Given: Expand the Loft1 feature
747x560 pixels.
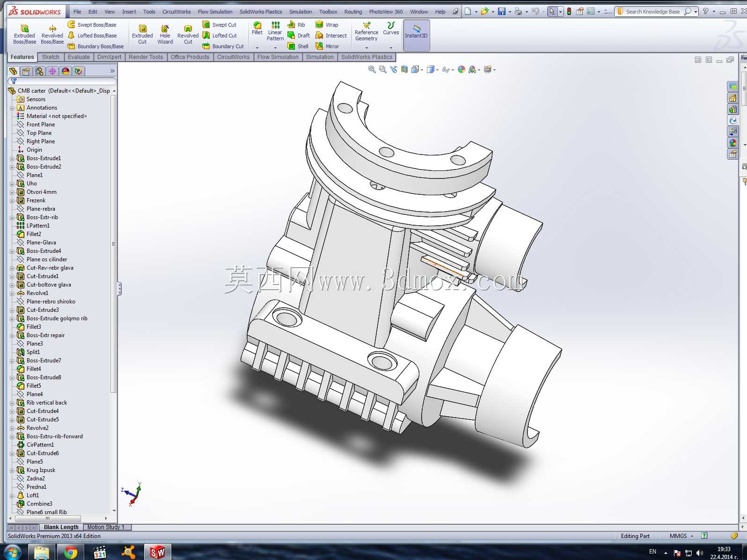Looking at the screenshot, I should (x=12, y=496).
